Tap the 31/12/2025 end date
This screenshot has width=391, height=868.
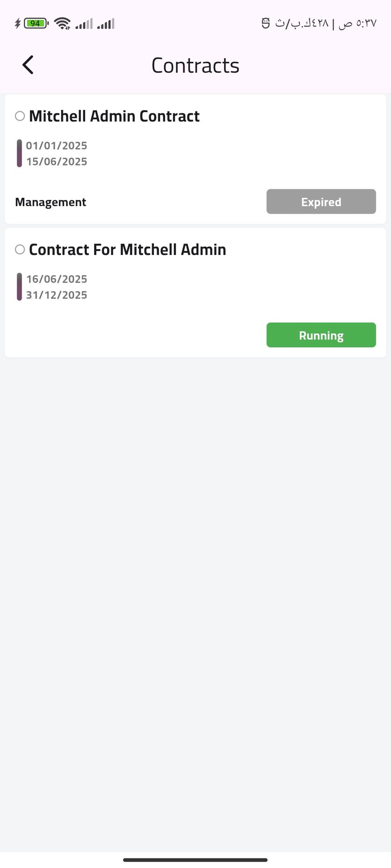57,295
